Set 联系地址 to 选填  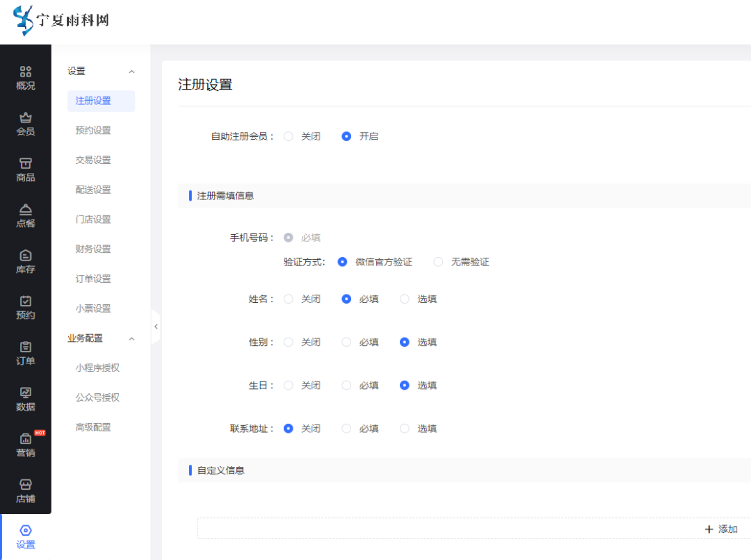click(x=405, y=429)
